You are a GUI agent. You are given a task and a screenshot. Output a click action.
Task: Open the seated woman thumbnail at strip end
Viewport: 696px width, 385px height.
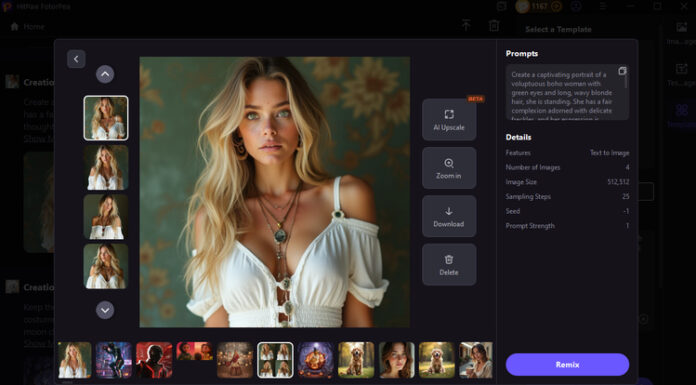coord(476,360)
